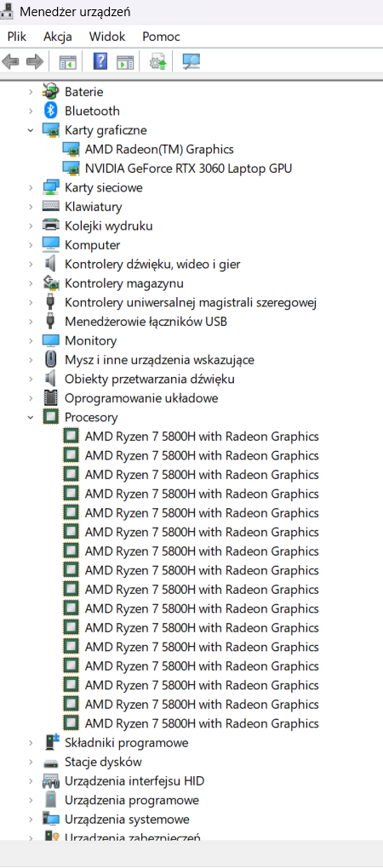This screenshot has width=383, height=868.
Task: Click the update driver toolbar icon
Action: coord(158,62)
